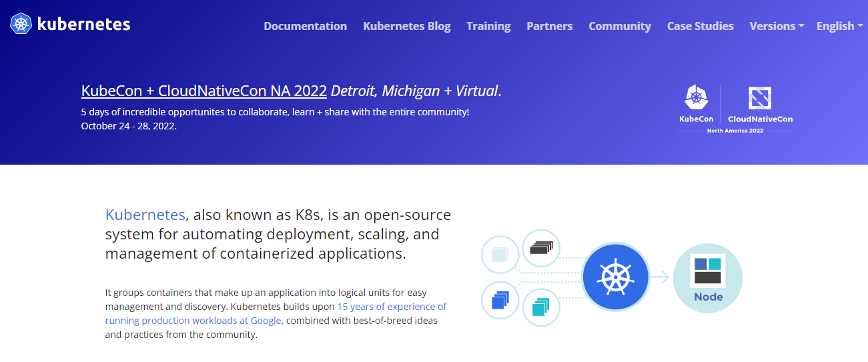Click the text 'October 24 - 28, 2022.'
The image size is (868, 362).
click(x=129, y=125)
